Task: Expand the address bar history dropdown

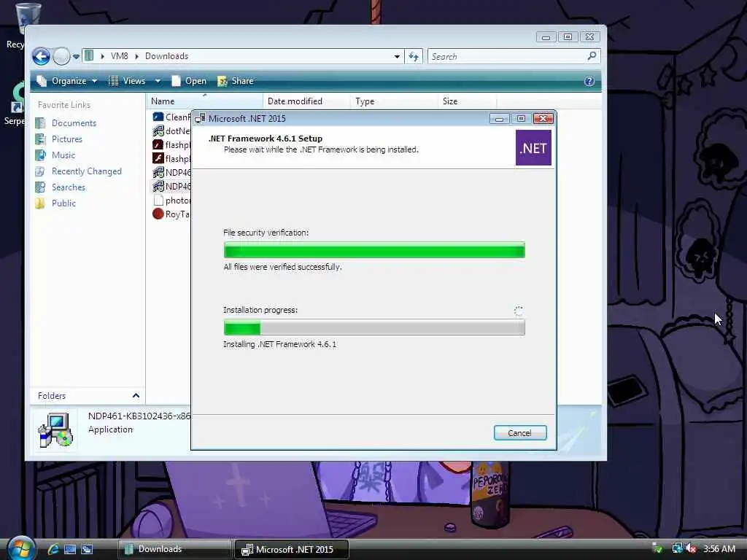Action: click(397, 57)
